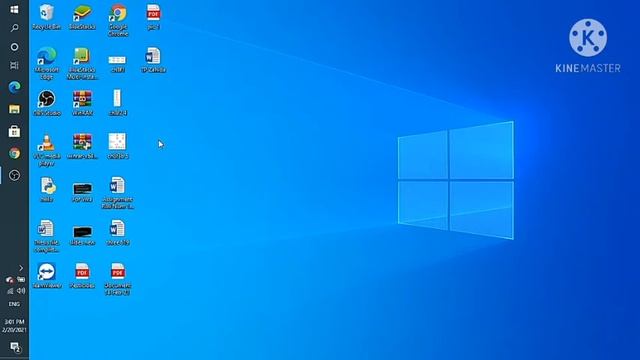Open the Action Center notifications icon
Screen dimensions: 640x360
(x=15, y=347)
